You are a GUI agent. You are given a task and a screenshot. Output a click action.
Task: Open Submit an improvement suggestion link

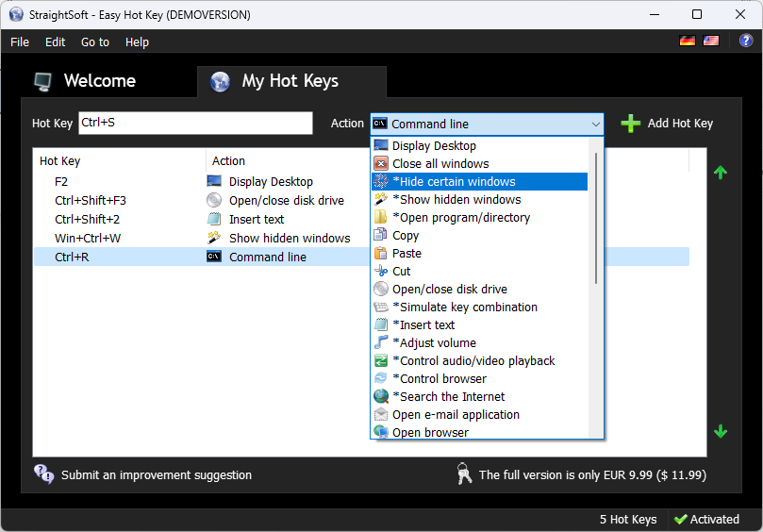click(157, 474)
